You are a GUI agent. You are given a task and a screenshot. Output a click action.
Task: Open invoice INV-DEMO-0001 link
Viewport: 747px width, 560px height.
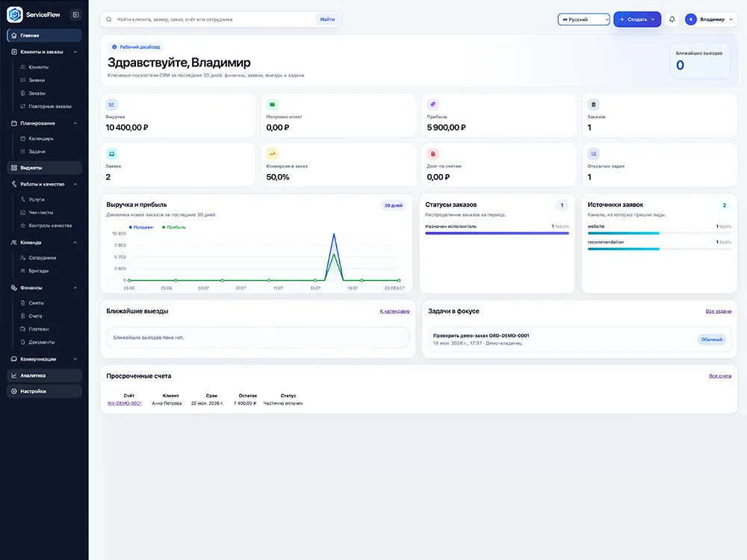coord(124,403)
